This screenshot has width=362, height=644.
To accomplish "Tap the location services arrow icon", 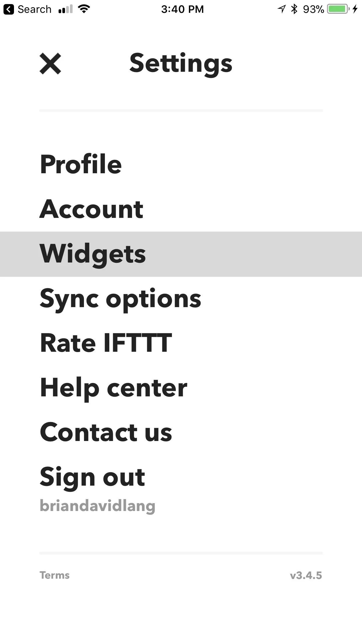I will tap(281, 9).
